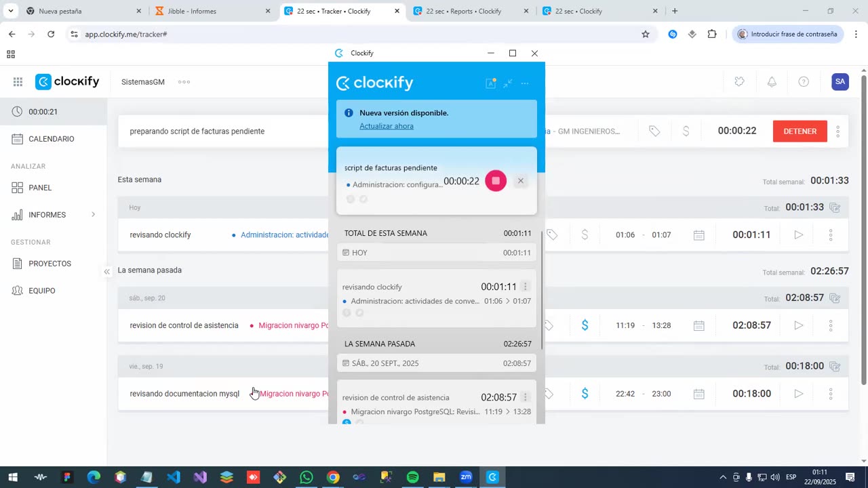
Task: Open the Clockify apps grid icon
Action: pos(18,82)
